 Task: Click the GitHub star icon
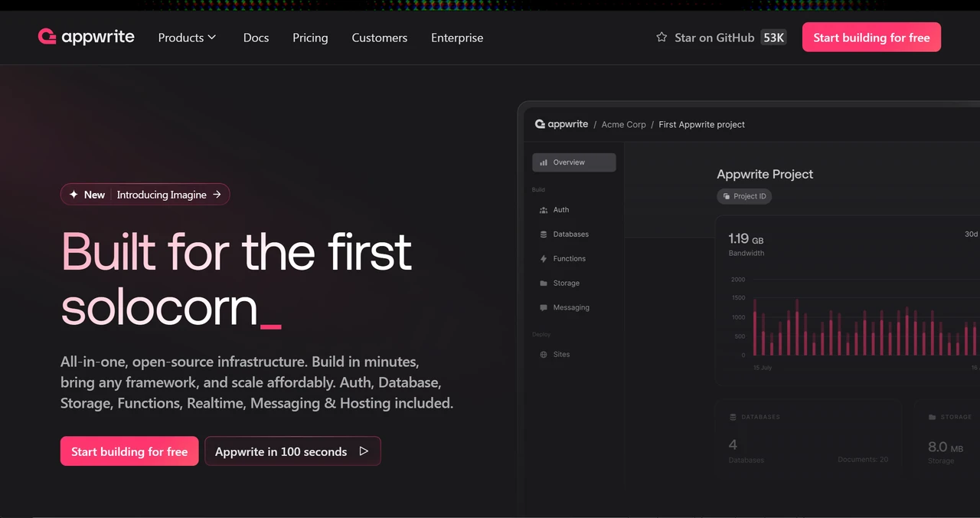661,37
